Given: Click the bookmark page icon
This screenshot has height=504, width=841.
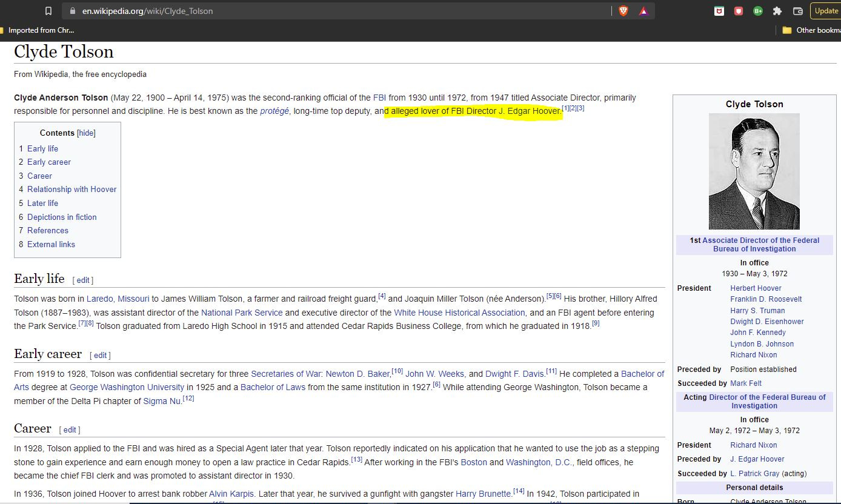Looking at the screenshot, I should tap(48, 11).
